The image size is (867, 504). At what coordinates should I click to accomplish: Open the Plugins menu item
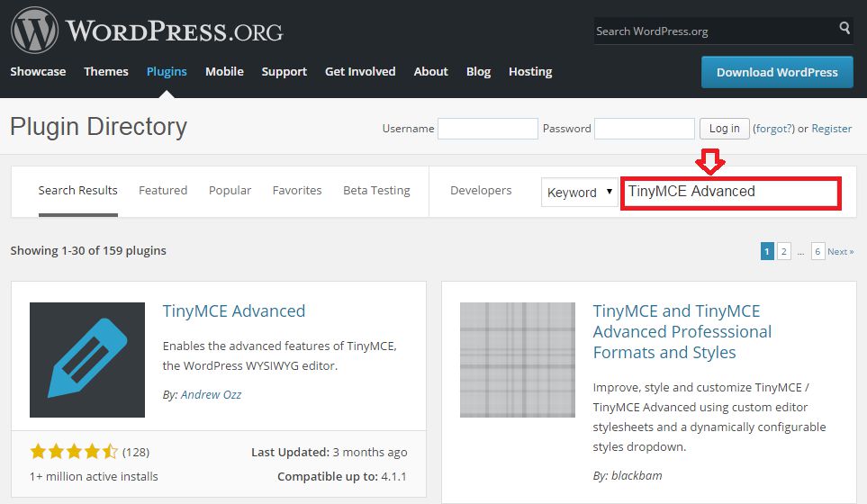click(167, 72)
